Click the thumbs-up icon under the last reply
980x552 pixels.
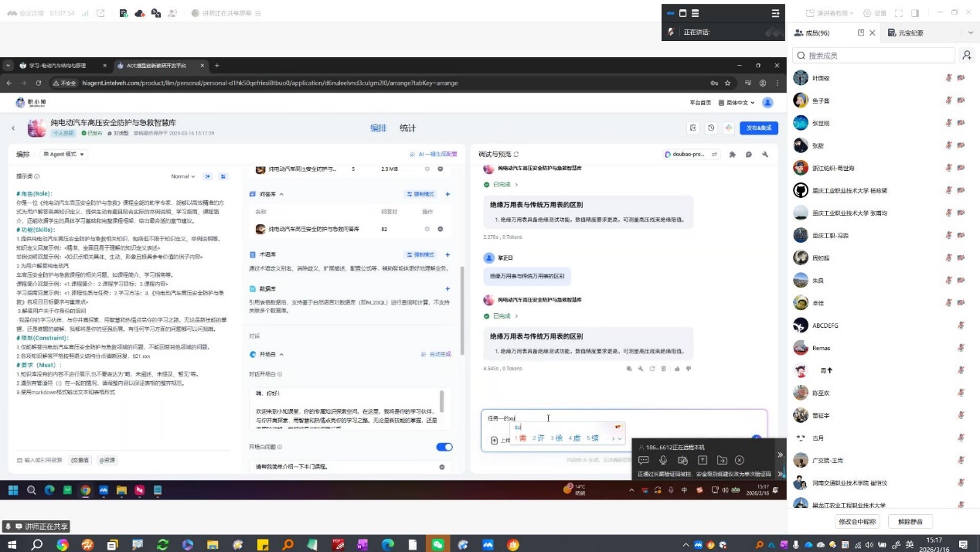[677, 369]
